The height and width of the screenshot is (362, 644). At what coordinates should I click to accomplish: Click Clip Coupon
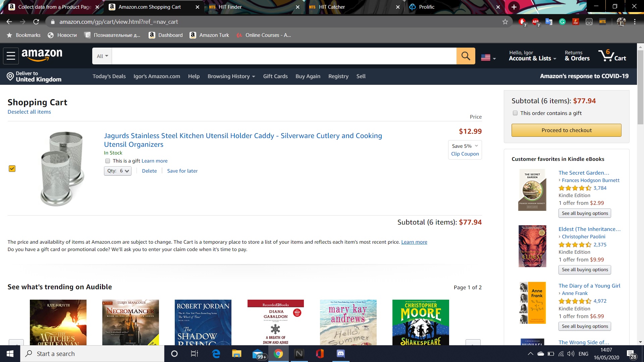(x=465, y=154)
